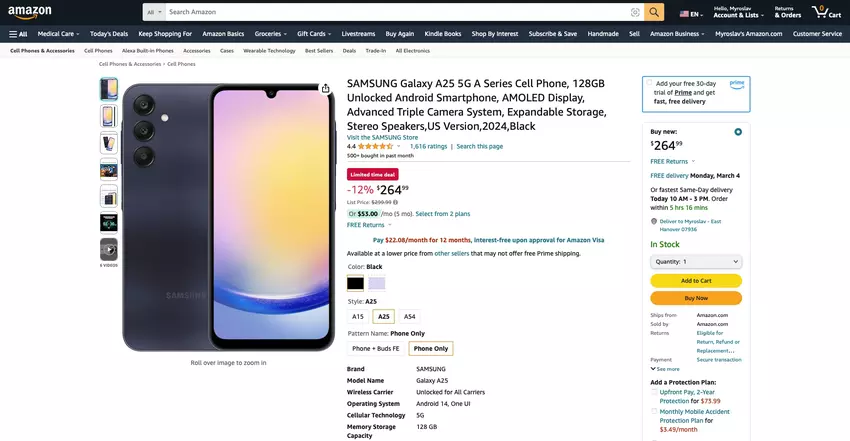
Task: Type in the Search Amazon field
Action: click(x=395, y=12)
